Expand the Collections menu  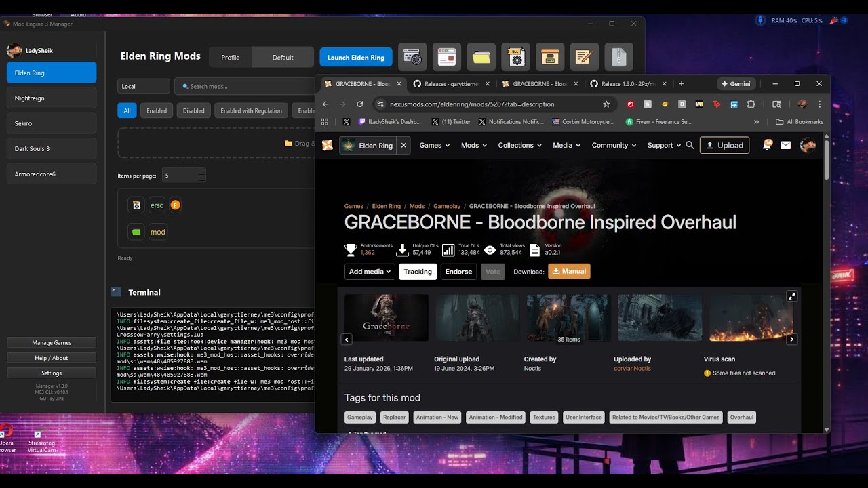[520, 145]
